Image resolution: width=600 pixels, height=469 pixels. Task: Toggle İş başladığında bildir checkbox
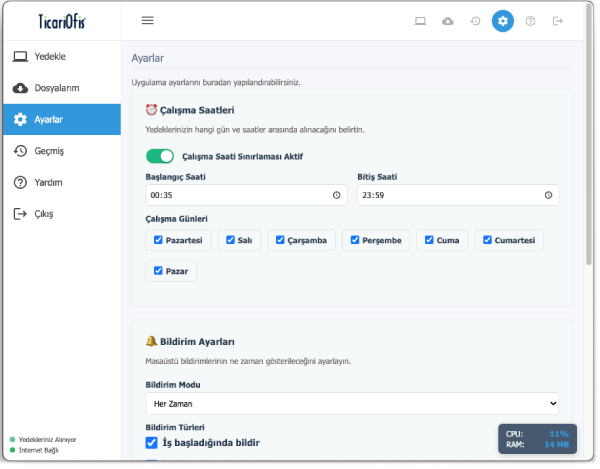152,442
